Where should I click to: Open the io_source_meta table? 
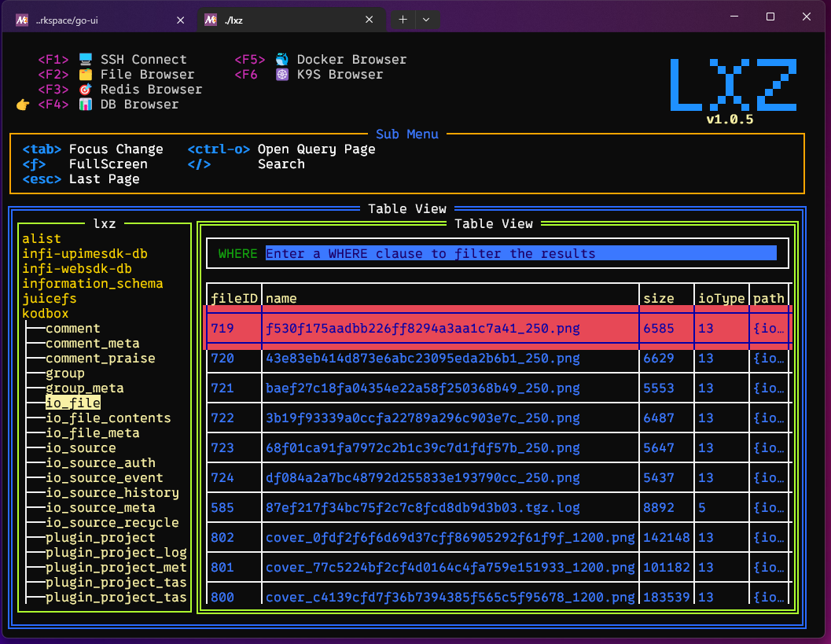100,507
